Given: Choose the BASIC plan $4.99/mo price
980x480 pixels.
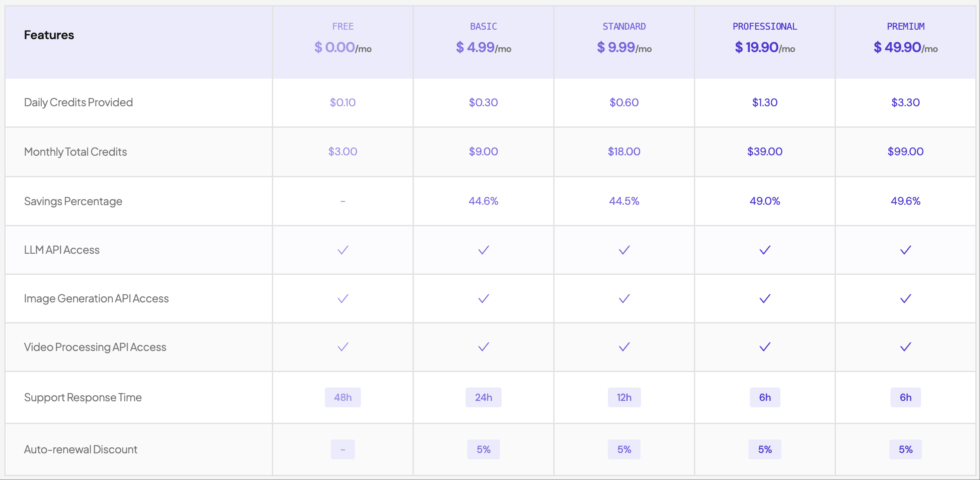Looking at the screenshot, I should 484,47.
